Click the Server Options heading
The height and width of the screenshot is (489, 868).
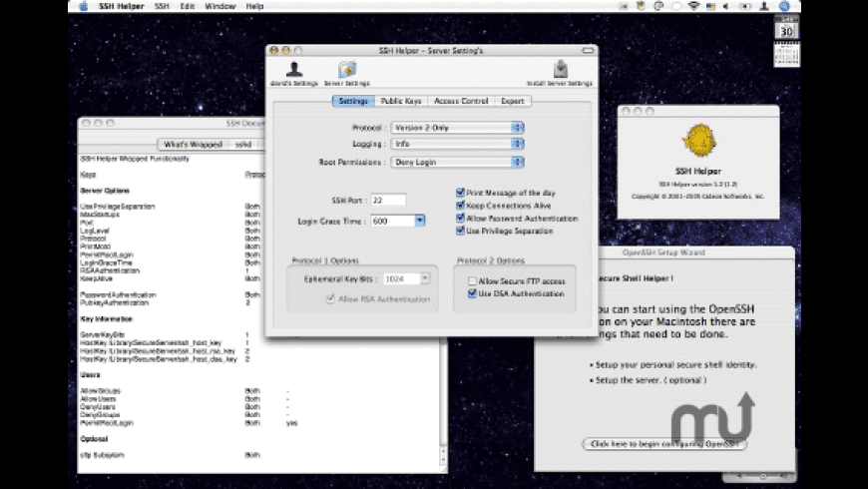[x=105, y=191]
